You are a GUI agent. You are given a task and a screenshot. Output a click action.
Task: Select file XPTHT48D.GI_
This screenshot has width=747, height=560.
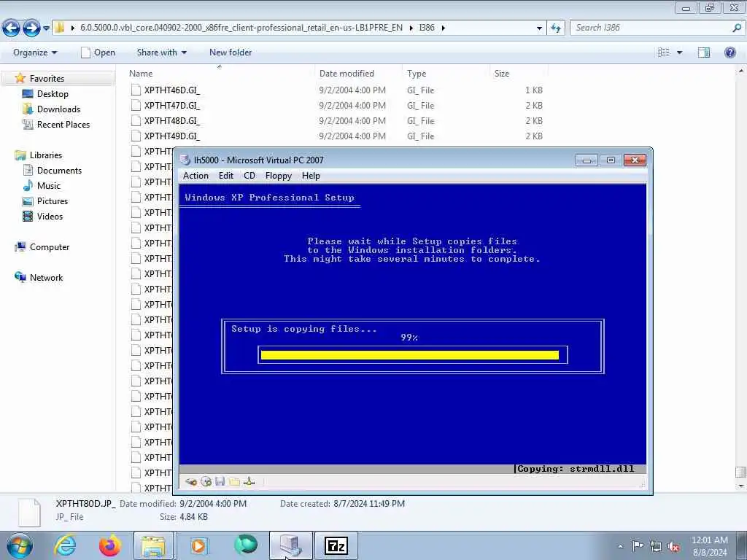pyautogui.click(x=172, y=120)
